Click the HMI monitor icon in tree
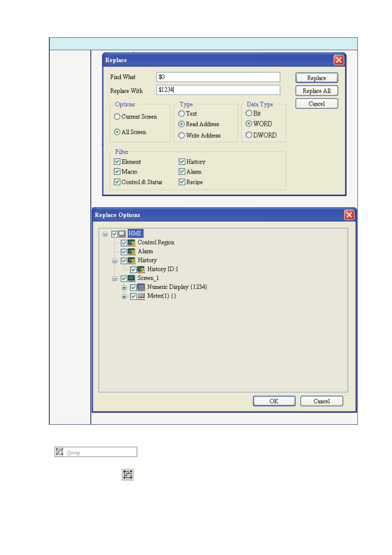The width and height of the screenshot is (392, 555). 122,234
